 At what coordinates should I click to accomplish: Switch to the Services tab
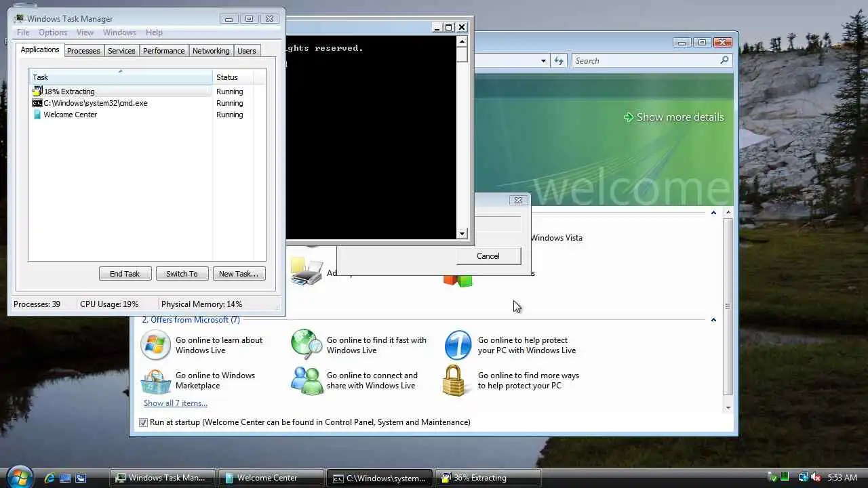[121, 51]
